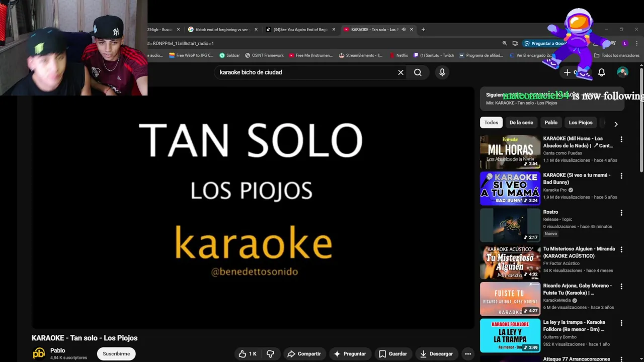Open Rostro video thumbnail
This screenshot has height=362, width=644.
coord(510,225)
